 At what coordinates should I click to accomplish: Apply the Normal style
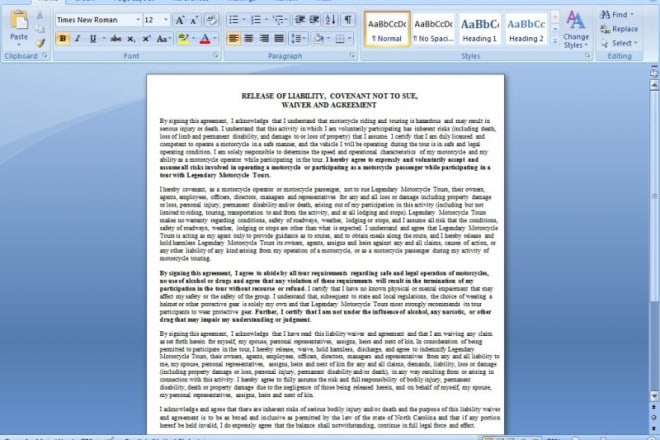coord(387,29)
